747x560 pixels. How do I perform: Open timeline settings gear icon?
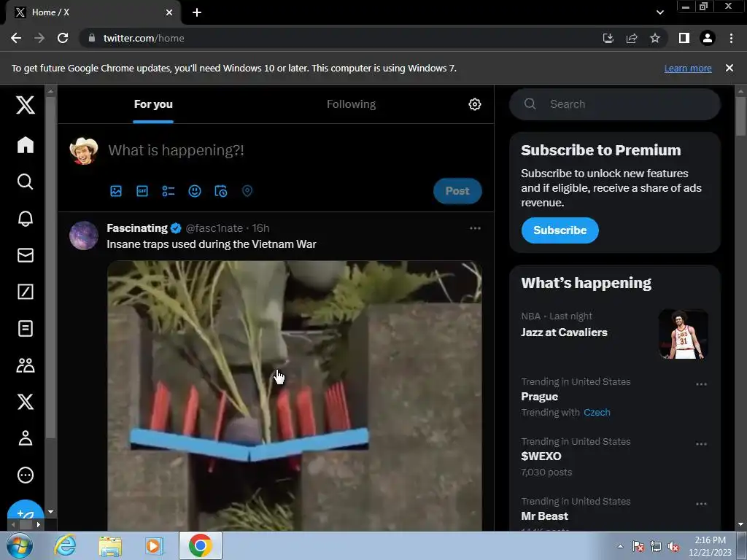[474, 104]
